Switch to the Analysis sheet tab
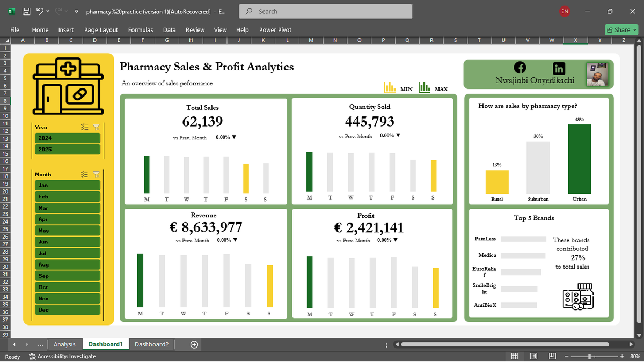This screenshot has height=362, width=644. (65, 344)
